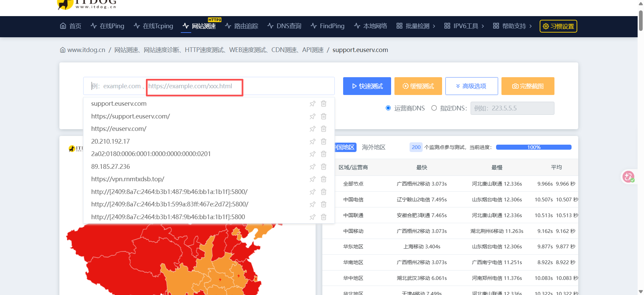Delete the support.euserv.com history entry
The height and width of the screenshot is (295, 644).
[x=324, y=104]
